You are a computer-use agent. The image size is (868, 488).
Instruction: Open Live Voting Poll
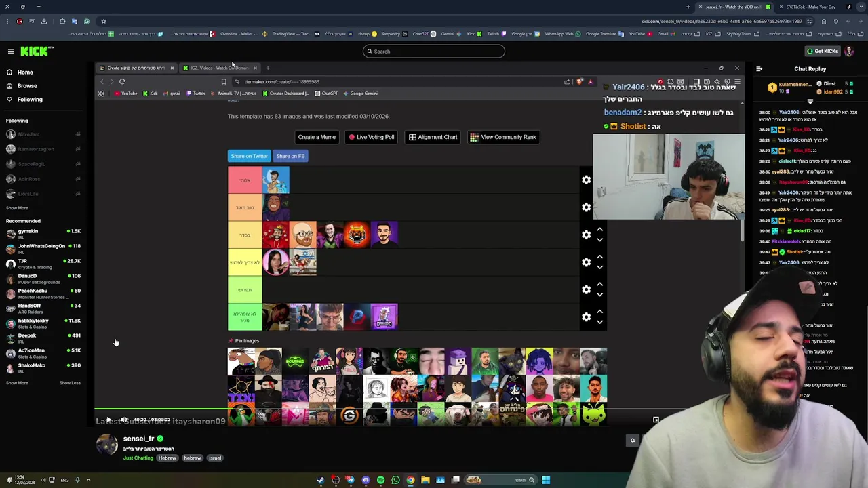[x=371, y=137]
